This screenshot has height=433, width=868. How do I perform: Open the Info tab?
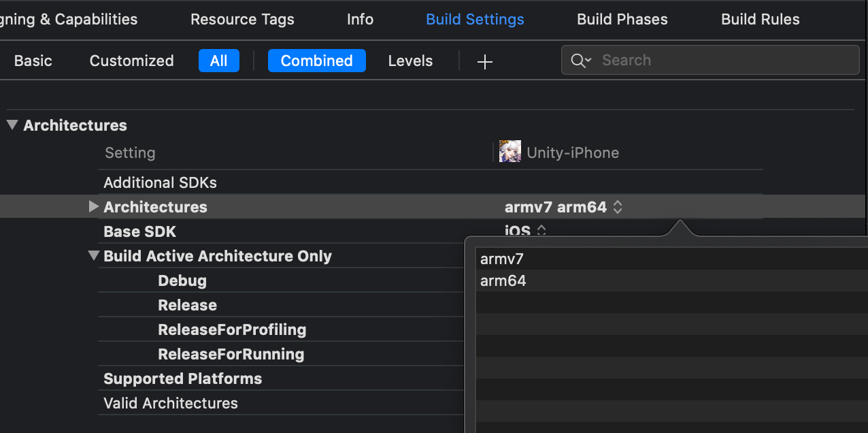point(360,20)
